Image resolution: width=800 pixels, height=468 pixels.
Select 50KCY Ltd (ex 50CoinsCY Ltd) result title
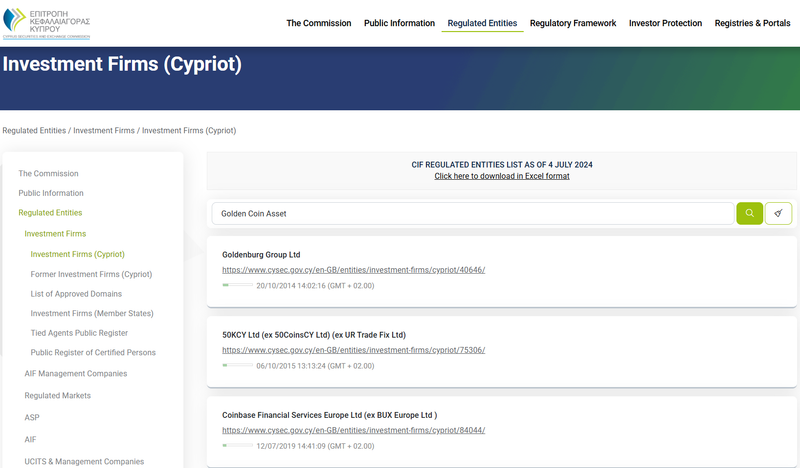[x=314, y=335]
